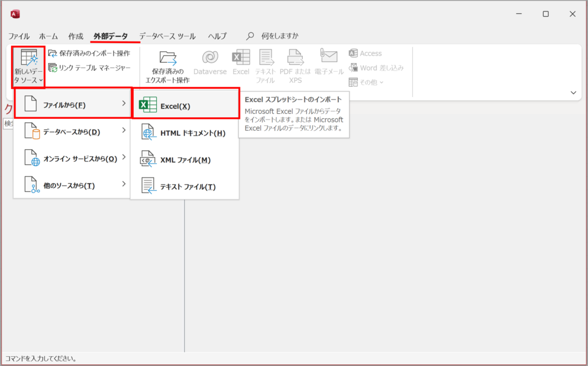The image size is (588, 366).
Task: Open リンク テーブル マネージャー
Action: 90,68
